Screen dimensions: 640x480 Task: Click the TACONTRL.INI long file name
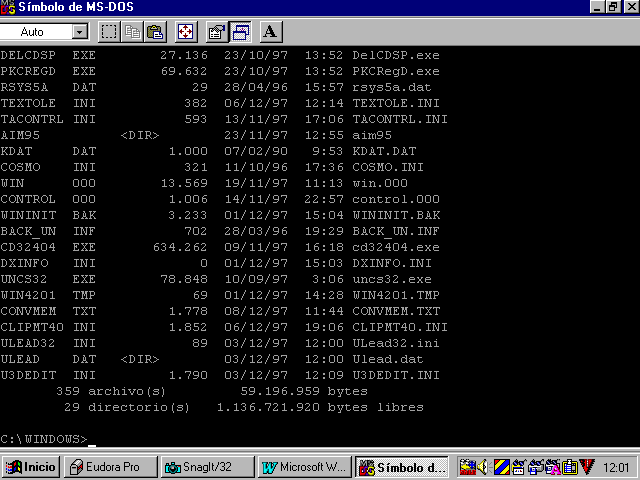click(400, 119)
